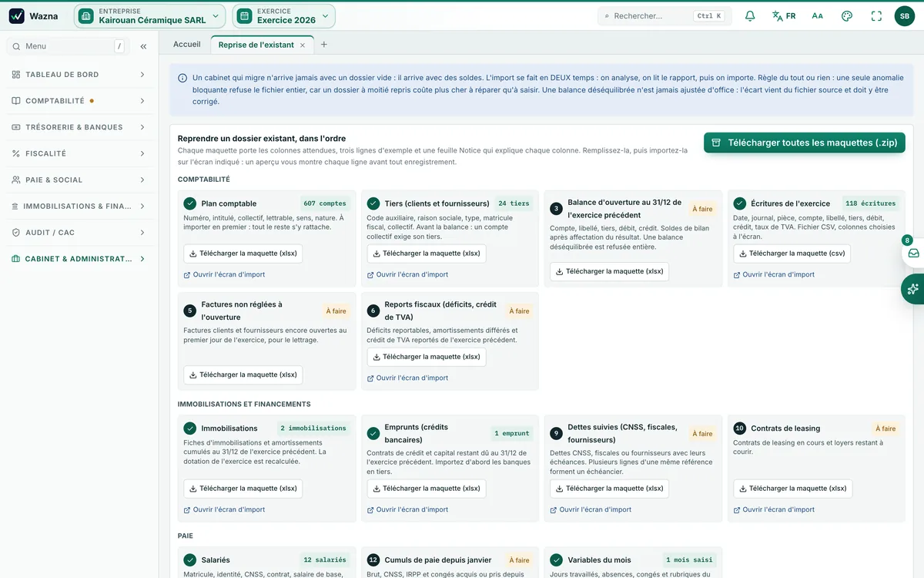Viewport: 924px width, 578px height.
Task: Open import screen for Plan comptable
Action: (224, 274)
